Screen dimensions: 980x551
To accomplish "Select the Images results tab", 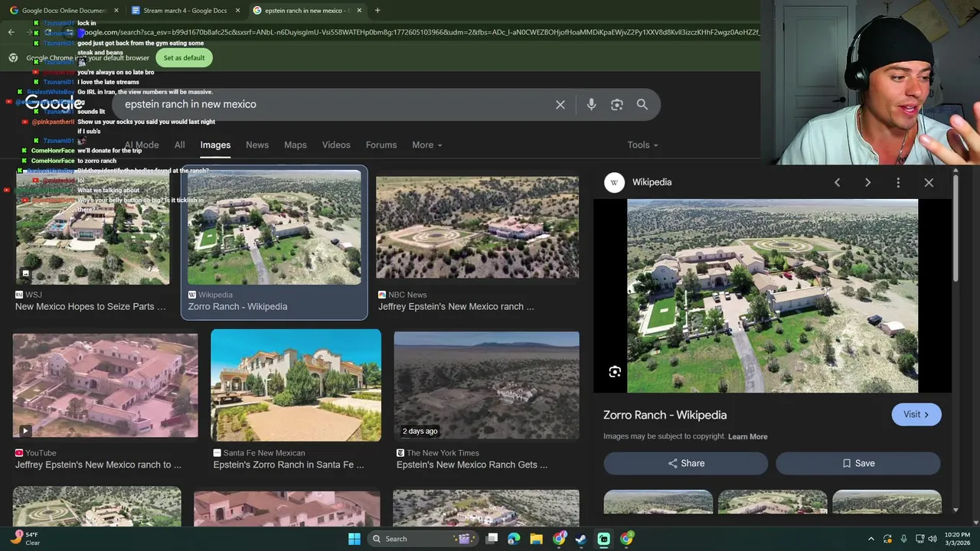I will pos(215,145).
